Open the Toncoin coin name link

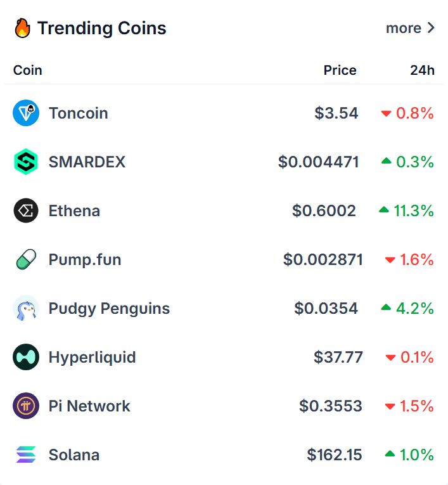[x=79, y=113]
